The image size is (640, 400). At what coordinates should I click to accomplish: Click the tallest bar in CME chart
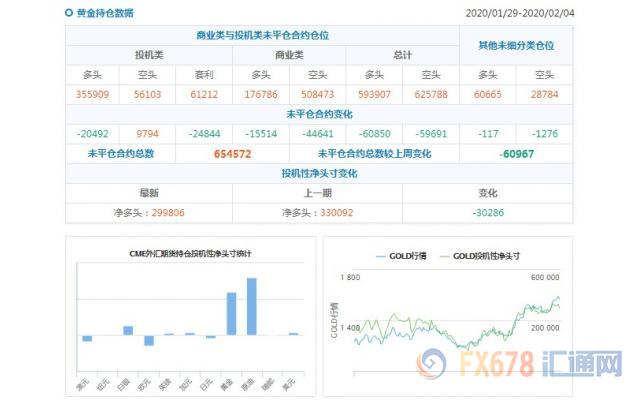(x=252, y=306)
